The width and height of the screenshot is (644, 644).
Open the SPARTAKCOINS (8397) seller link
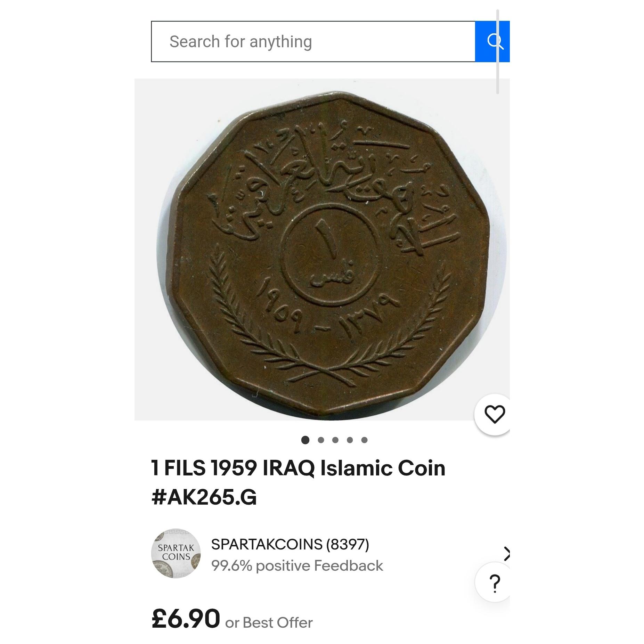point(290,544)
